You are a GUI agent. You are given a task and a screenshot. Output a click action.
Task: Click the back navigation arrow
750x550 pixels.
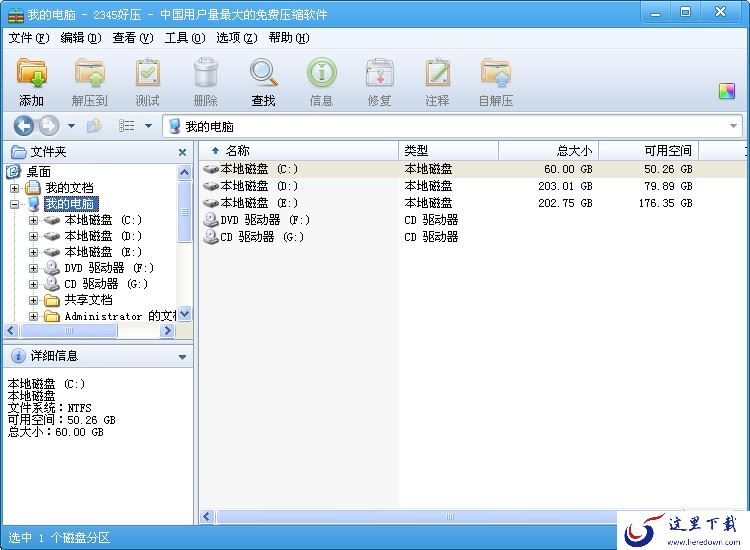(x=24, y=126)
